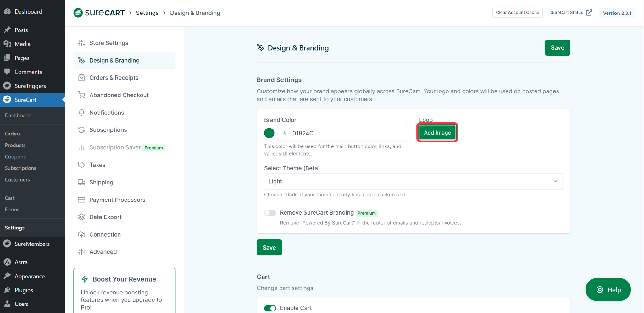Screen dimensions: 644x313
Task: Click the Taxes tag icon
Action: [x=81, y=165]
